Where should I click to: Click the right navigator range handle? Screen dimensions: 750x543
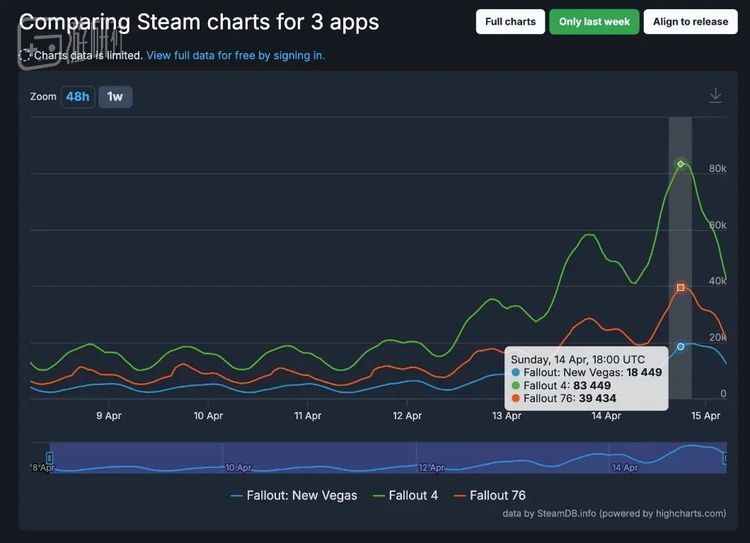(x=725, y=458)
